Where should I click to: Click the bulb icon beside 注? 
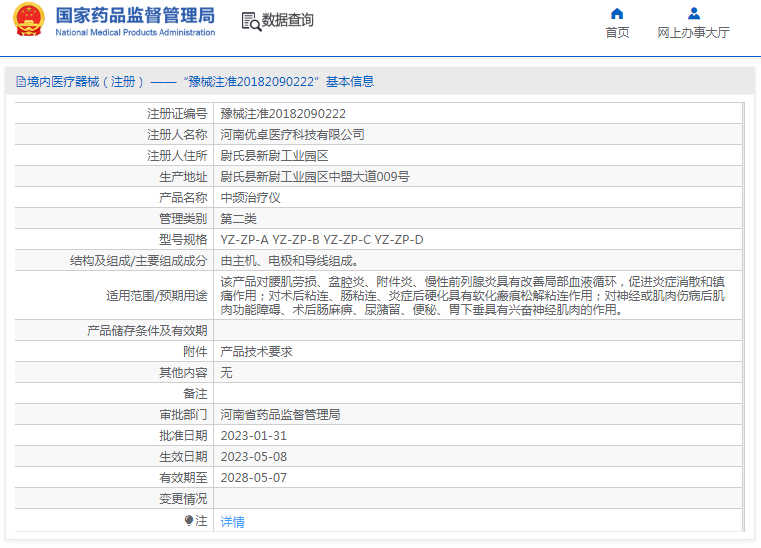(189, 520)
